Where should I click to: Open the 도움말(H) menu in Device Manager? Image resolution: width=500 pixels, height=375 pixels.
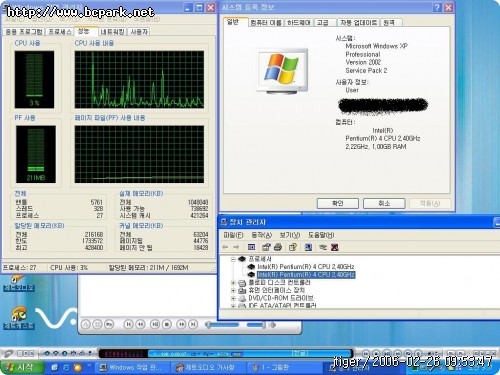point(321,235)
